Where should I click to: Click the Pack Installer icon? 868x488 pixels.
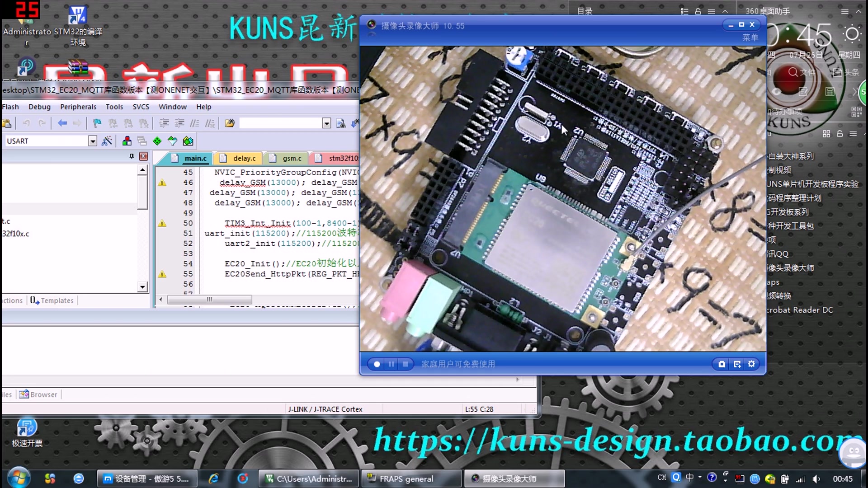click(188, 141)
